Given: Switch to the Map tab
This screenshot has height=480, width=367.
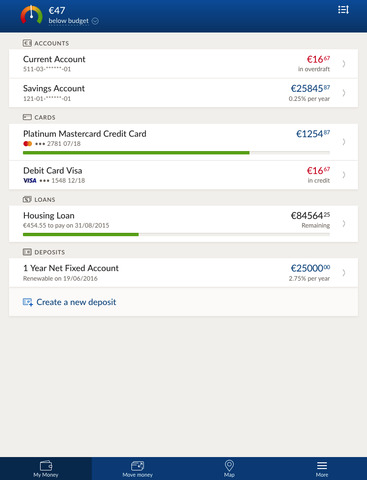Looking at the screenshot, I should pos(229,469).
